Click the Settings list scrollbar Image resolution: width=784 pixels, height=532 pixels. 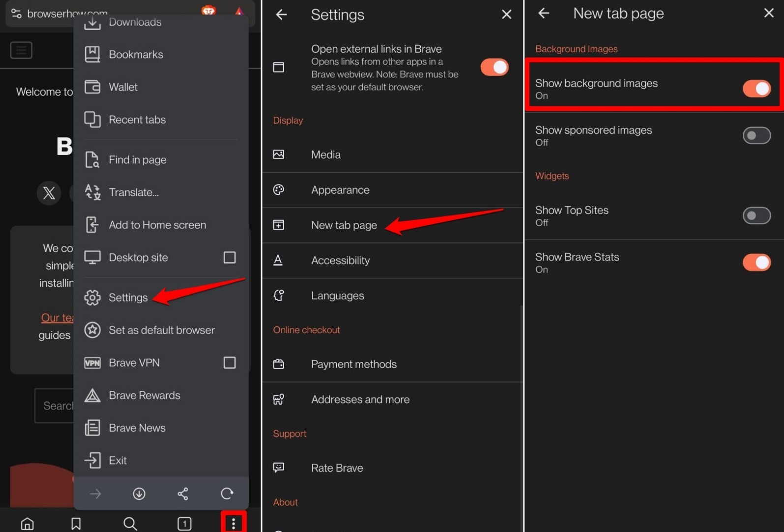[522, 418]
